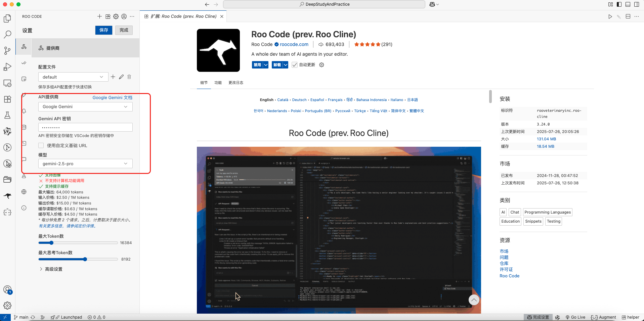This screenshot has height=321, width=644.
Task: Open the Augment icon in activity bar
Action: click(7, 212)
